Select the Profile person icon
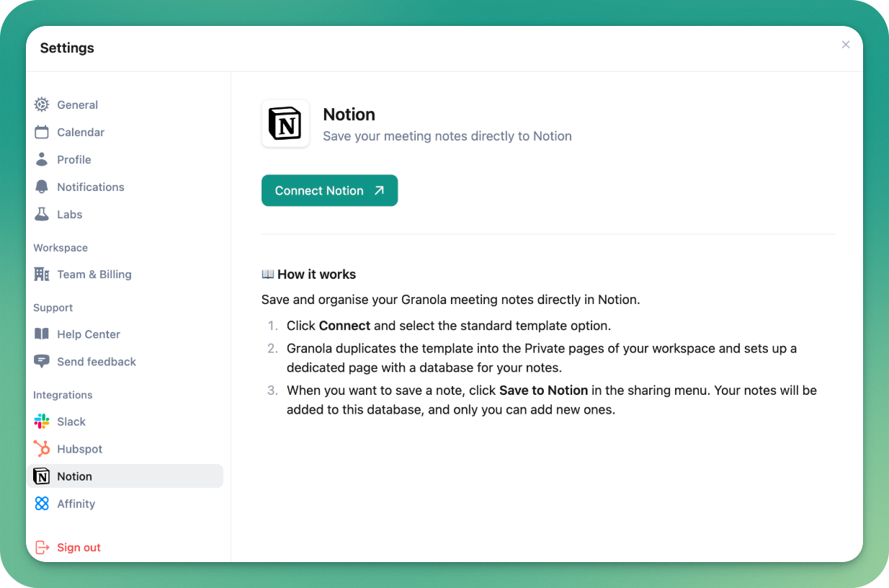 (42, 159)
